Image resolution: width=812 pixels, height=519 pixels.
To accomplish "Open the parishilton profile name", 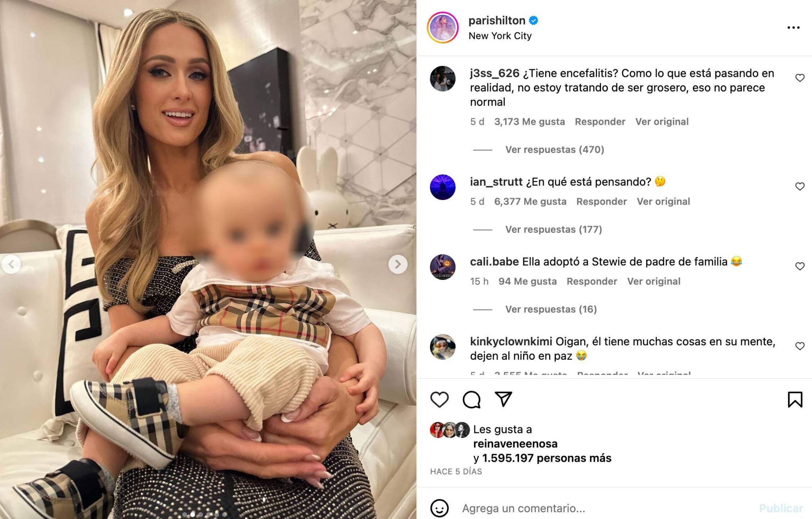I will (x=497, y=21).
